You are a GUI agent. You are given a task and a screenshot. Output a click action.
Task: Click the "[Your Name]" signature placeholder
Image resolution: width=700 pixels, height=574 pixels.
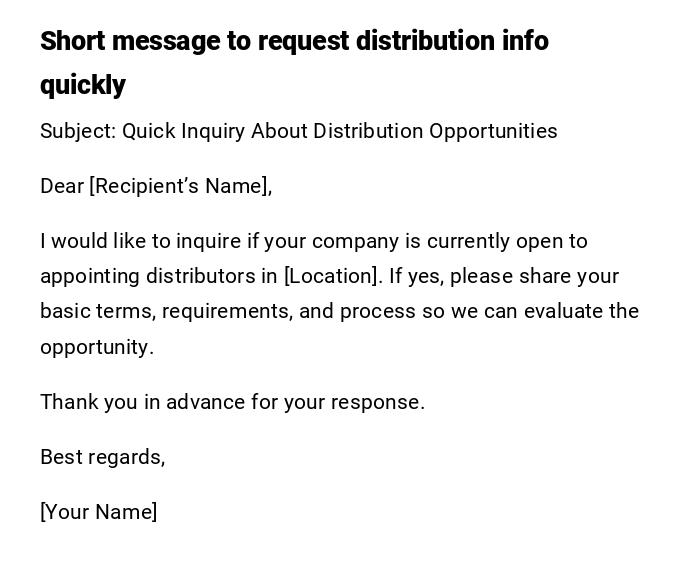(x=98, y=512)
